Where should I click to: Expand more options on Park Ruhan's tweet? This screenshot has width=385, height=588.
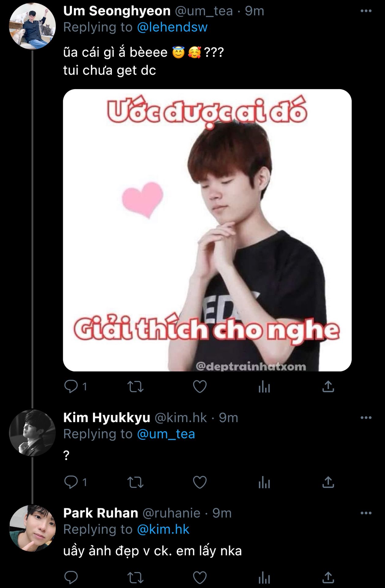coord(366,513)
